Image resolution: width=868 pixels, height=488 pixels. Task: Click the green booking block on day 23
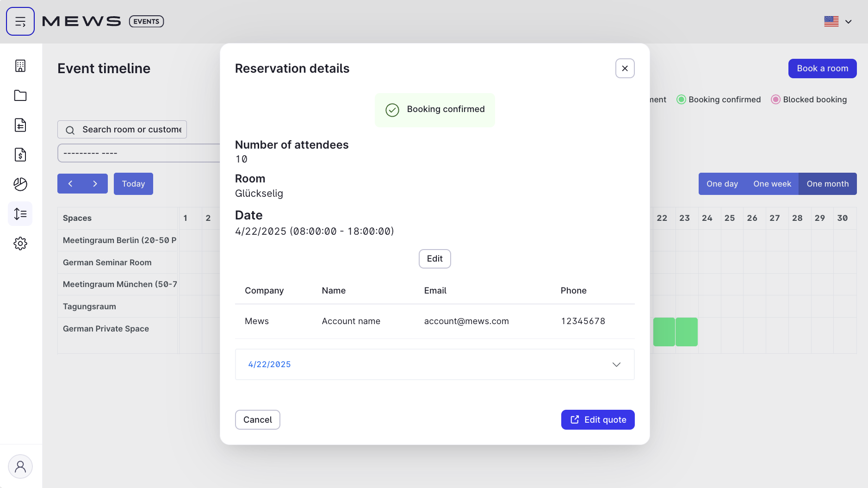pos(687,332)
